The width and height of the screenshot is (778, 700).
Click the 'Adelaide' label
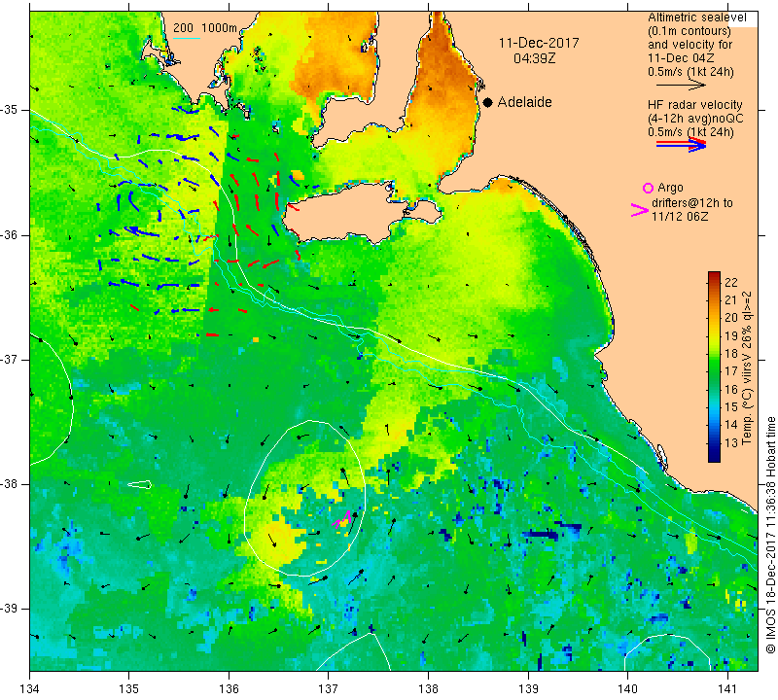point(524,102)
